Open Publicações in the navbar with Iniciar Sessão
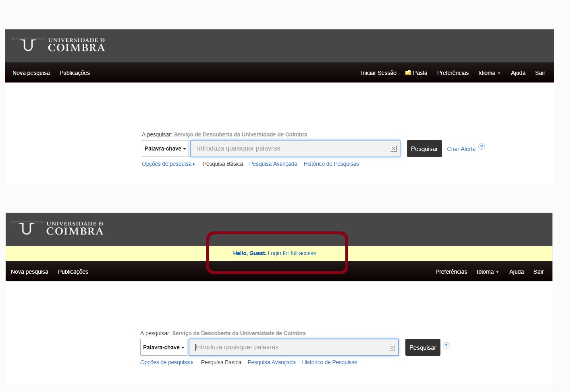Viewport: 571px width, 392px height. (x=75, y=73)
